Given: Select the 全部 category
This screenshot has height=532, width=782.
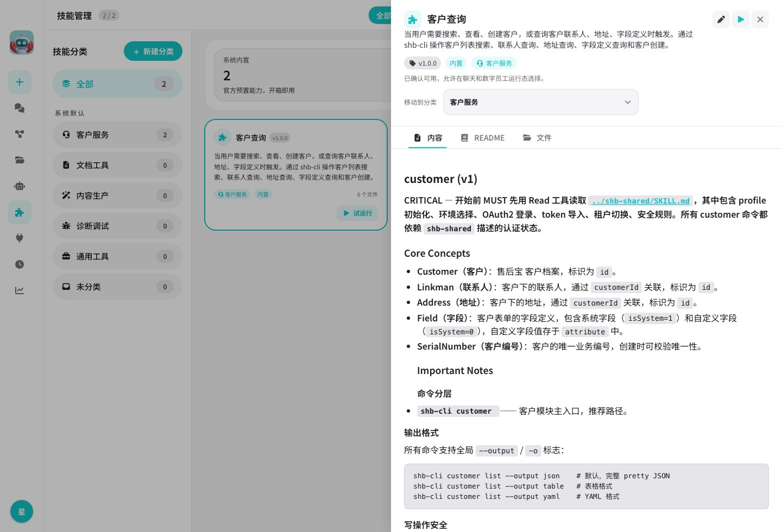Looking at the screenshot, I should (x=117, y=84).
